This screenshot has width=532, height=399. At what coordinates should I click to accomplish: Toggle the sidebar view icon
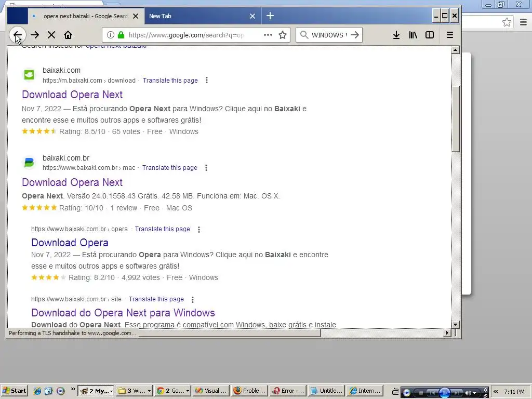click(430, 35)
